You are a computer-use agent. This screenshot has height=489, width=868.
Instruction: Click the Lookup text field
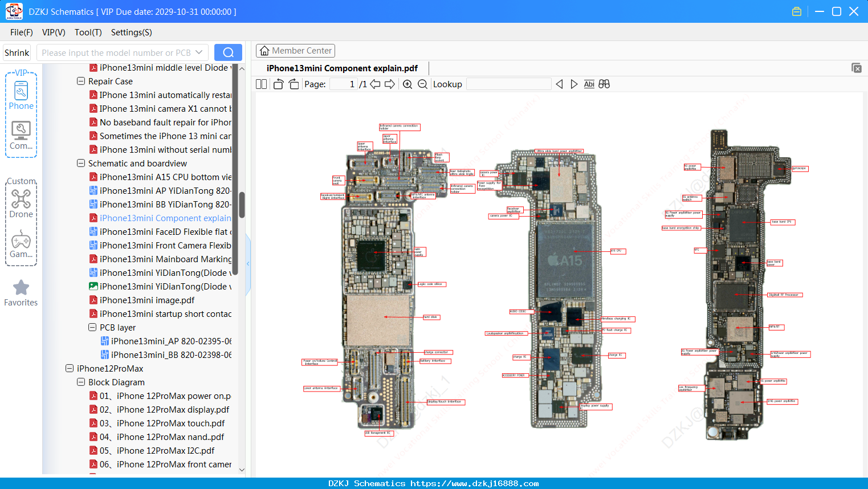509,84
